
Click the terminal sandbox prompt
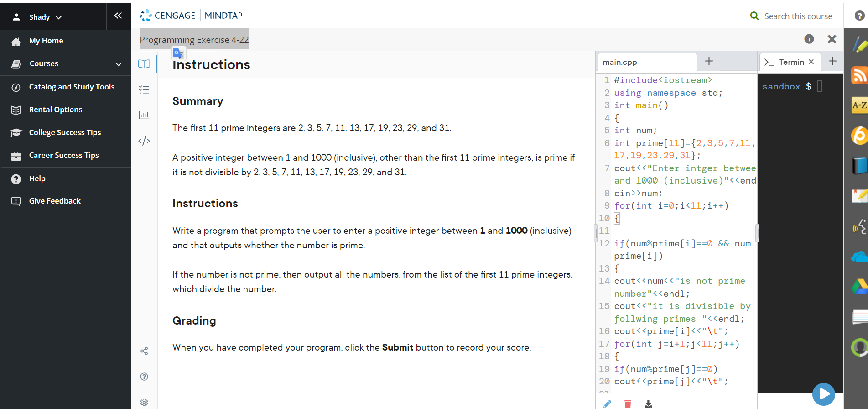coord(792,86)
